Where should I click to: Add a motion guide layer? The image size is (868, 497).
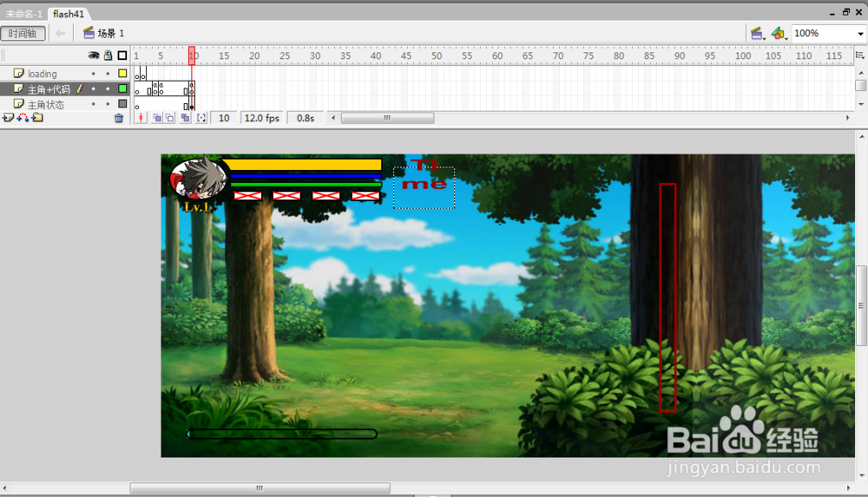23,118
